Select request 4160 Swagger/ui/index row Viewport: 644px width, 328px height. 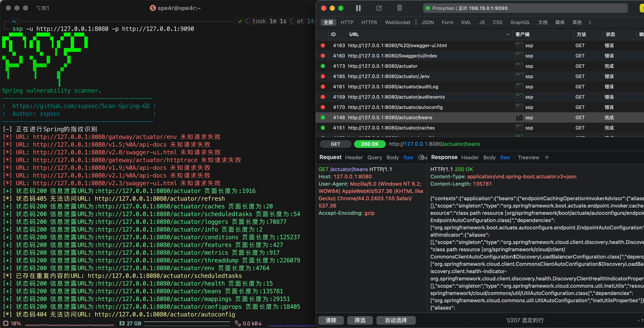[x=480, y=56]
